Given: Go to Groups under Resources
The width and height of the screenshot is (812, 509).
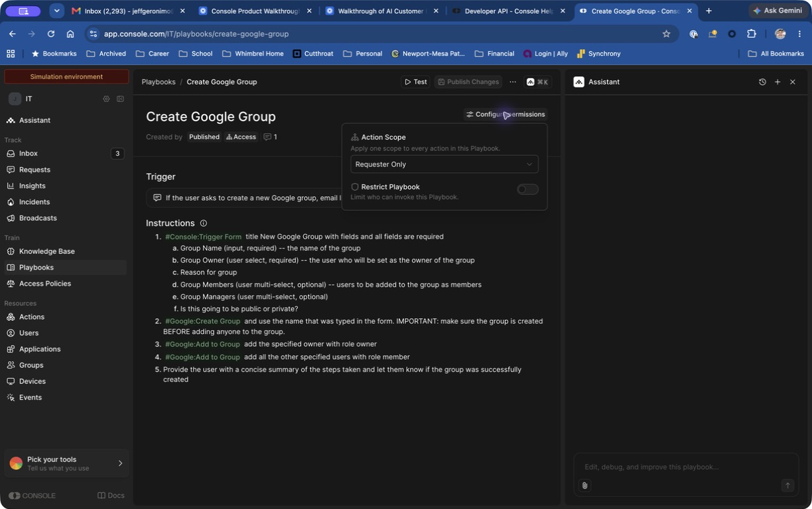Looking at the screenshot, I should coord(64,365).
